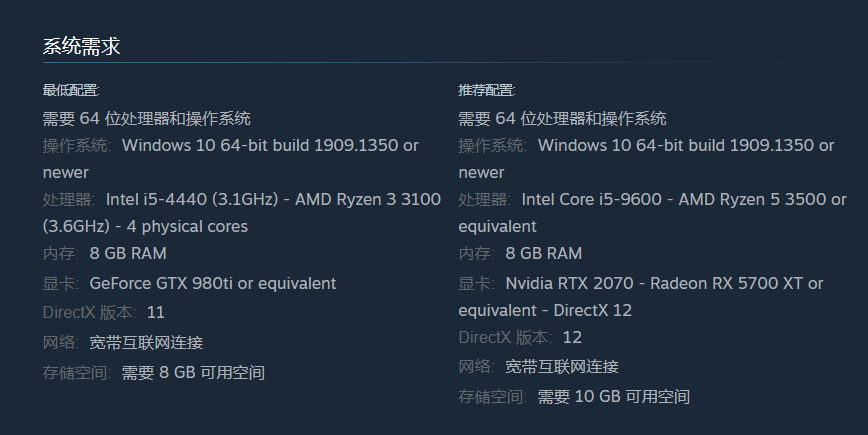Click the Intel i5-4440 processor text
This screenshot has width=868, height=435.
(192, 199)
